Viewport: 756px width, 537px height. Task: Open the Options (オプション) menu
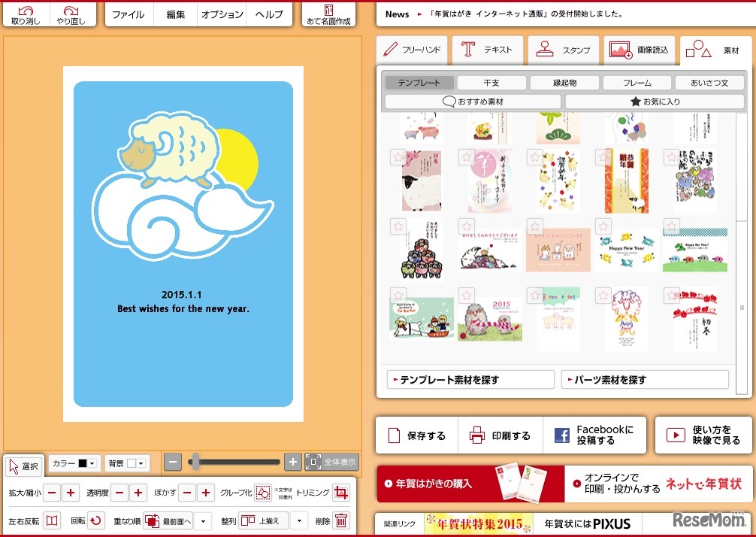click(222, 15)
